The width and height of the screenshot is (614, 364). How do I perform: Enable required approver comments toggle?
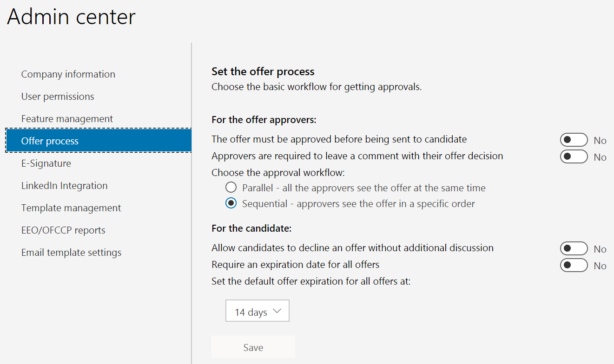pyautogui.click(x=574, y=156)
